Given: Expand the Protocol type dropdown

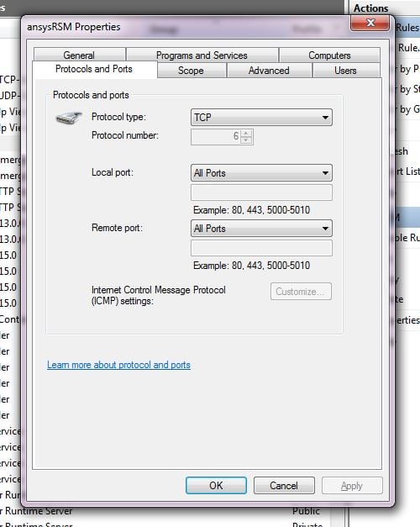Looking at the screenshot, I should pyautogui.click(x=261, y=118).
